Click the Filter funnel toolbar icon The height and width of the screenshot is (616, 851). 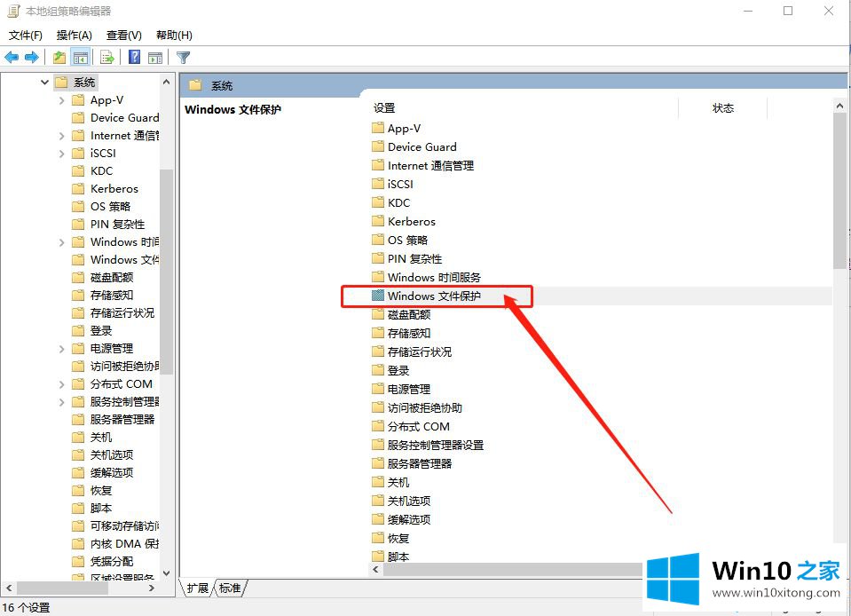184,58
